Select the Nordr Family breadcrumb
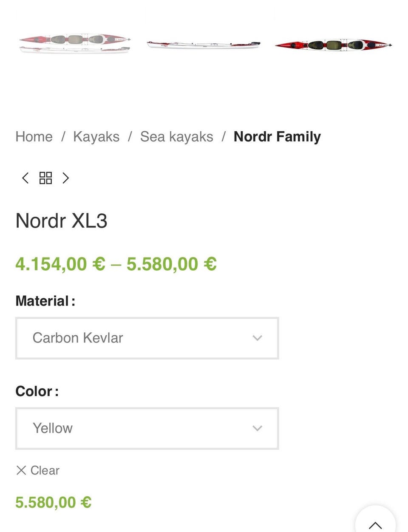 coord(277,137)
